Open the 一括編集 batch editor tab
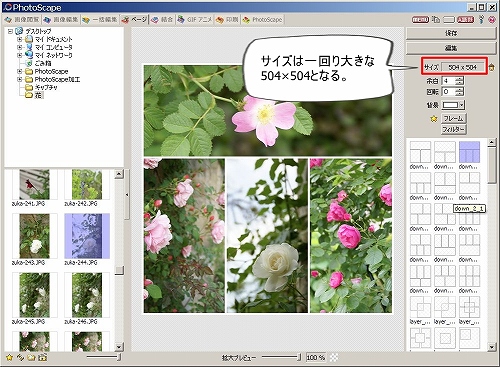 [100, 20]
